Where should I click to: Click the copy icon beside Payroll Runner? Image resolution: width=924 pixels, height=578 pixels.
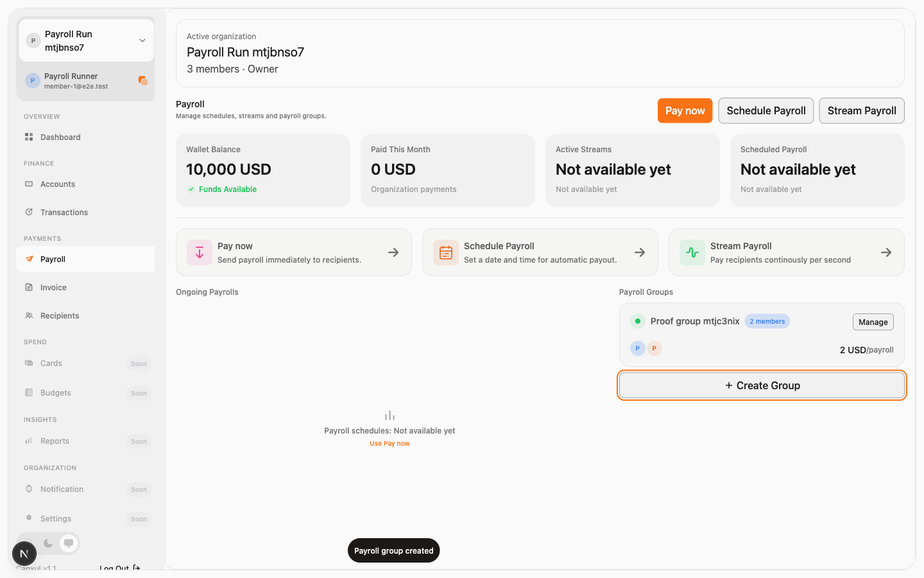click(142, 80)
